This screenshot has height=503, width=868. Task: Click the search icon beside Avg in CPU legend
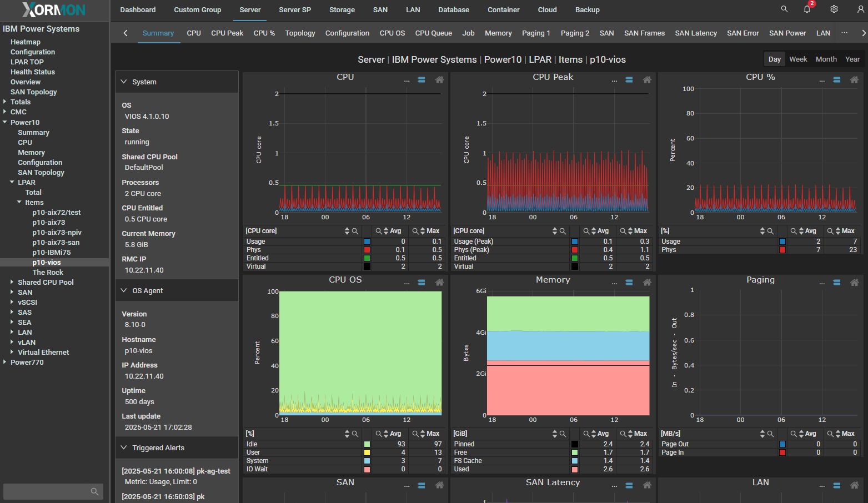point(379,231)
